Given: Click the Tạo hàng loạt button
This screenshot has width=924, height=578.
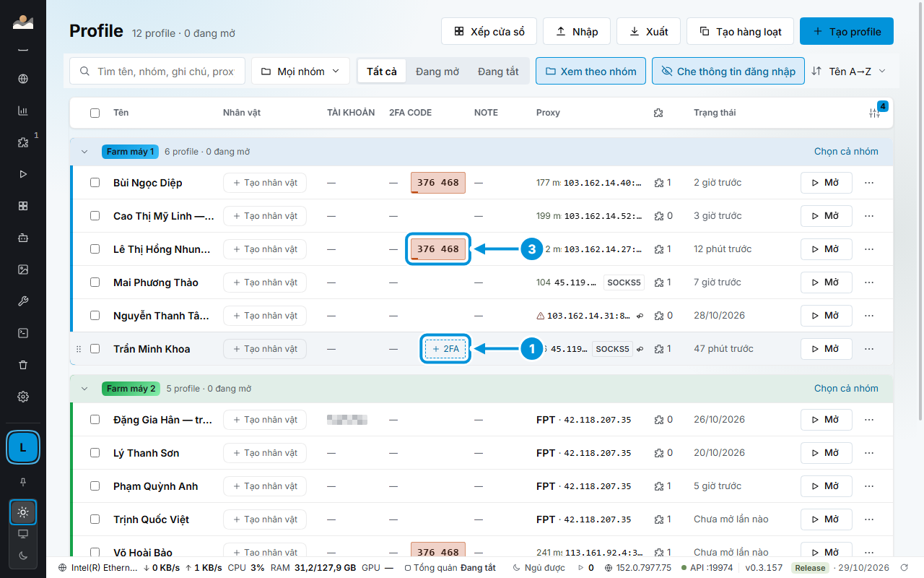Looking at the screenshot, I should click(741, 32).
